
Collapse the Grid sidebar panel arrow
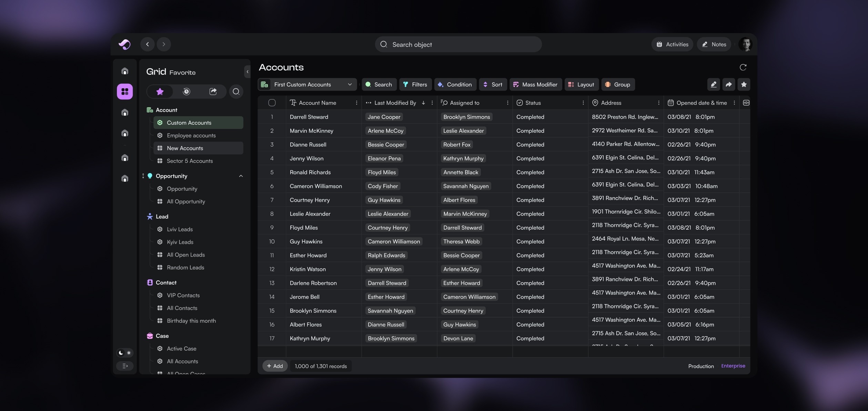coord(247,72)
